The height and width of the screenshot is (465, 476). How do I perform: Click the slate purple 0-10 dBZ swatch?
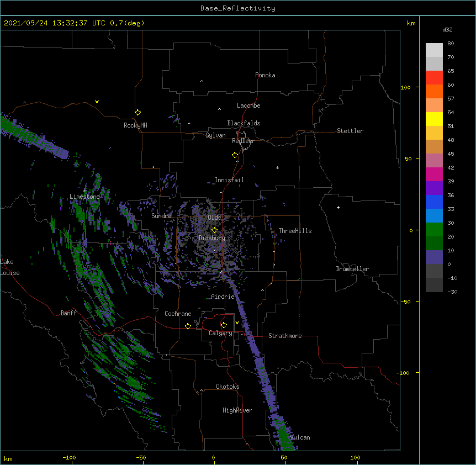click(x=434, y=257)
